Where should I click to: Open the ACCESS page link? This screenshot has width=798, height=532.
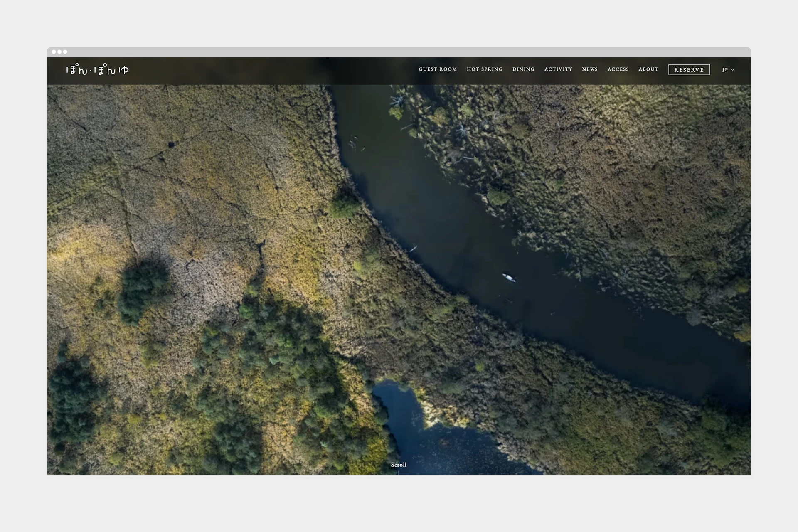coord(618,69)
